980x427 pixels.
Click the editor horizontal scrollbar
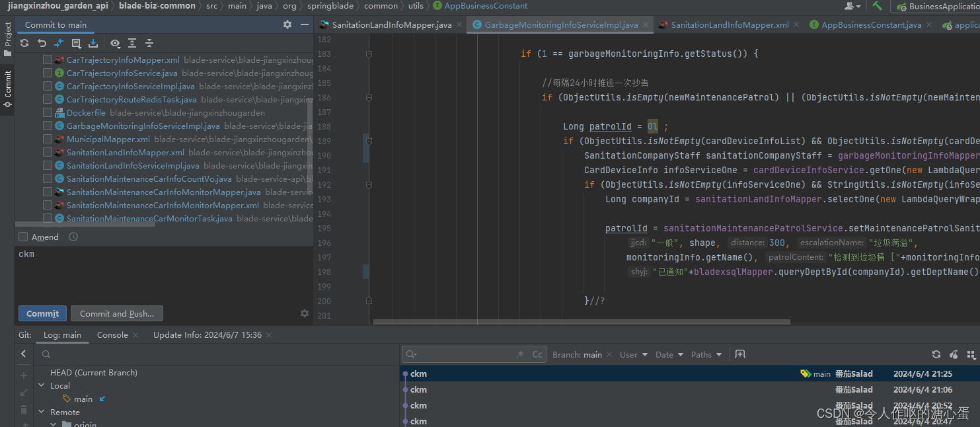click(x=582, y=322)
